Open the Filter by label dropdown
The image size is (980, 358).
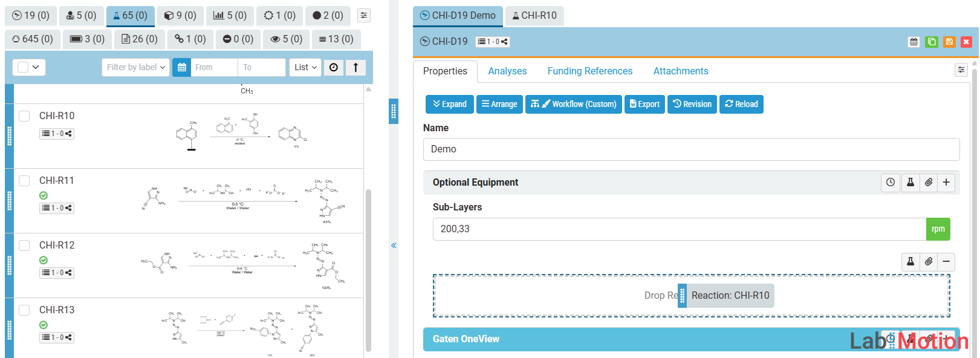[x=135, y=67]
